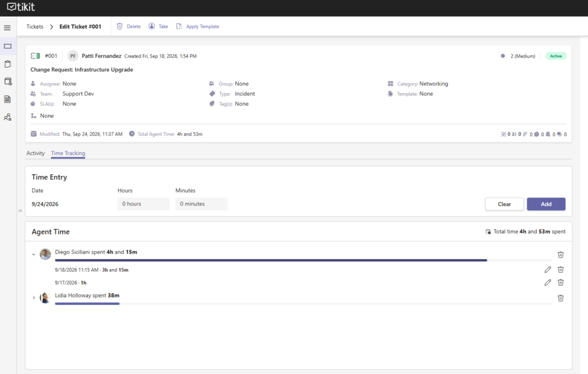
Task: Click Take in the toolbar
Action: point(158,26)
